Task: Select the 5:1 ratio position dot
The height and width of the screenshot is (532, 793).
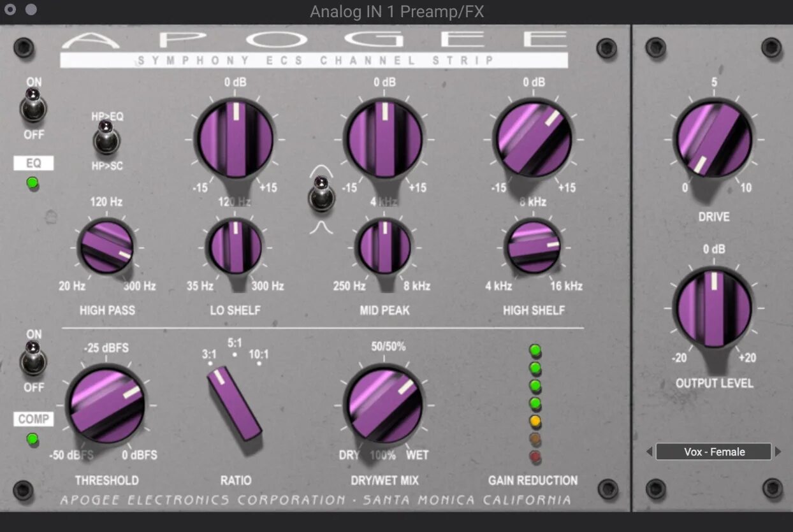Action: (235, 354)
